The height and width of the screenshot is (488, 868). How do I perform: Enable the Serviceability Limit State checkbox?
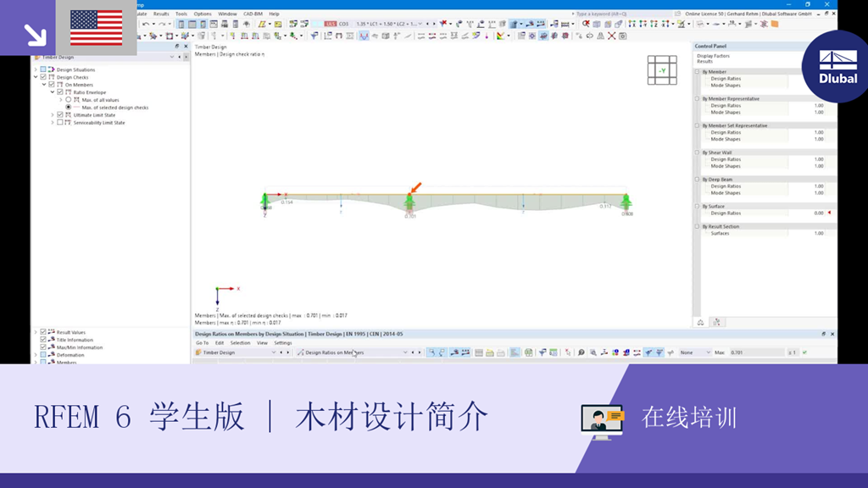60,122
